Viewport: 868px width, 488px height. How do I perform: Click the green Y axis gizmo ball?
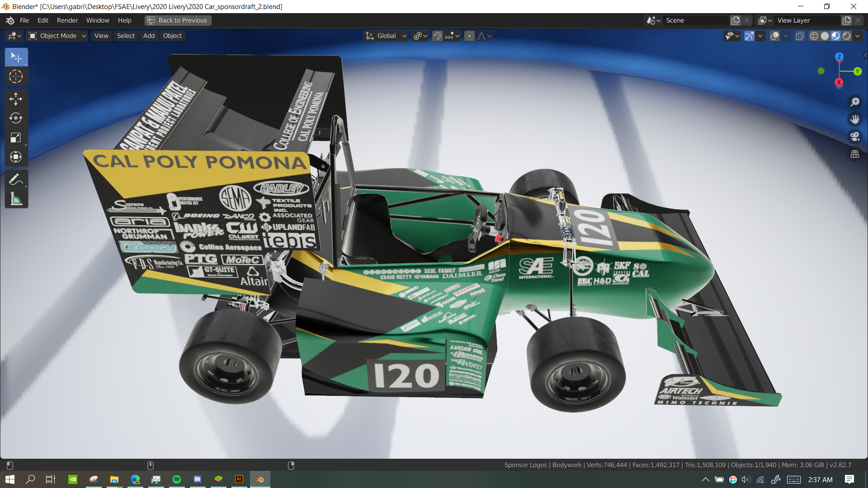[x=857, y=71]
